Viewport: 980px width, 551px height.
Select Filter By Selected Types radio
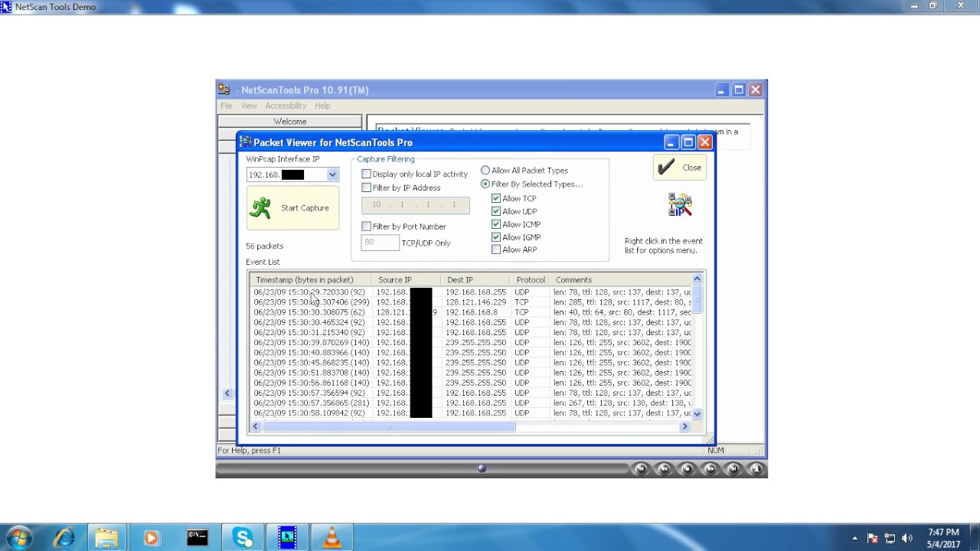tap(485, 184)
